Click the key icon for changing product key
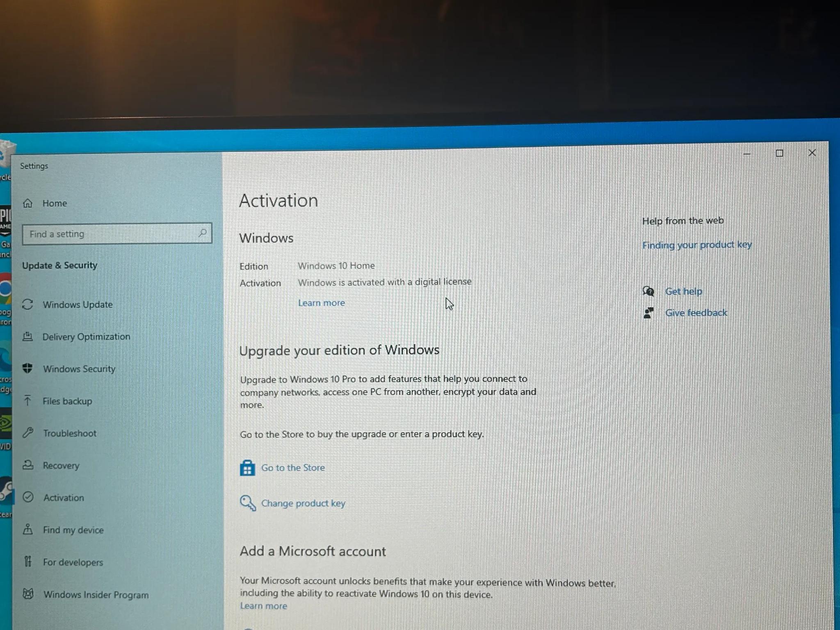The width and height of the screenshot is (840, 630). click(x=248, y=503)
